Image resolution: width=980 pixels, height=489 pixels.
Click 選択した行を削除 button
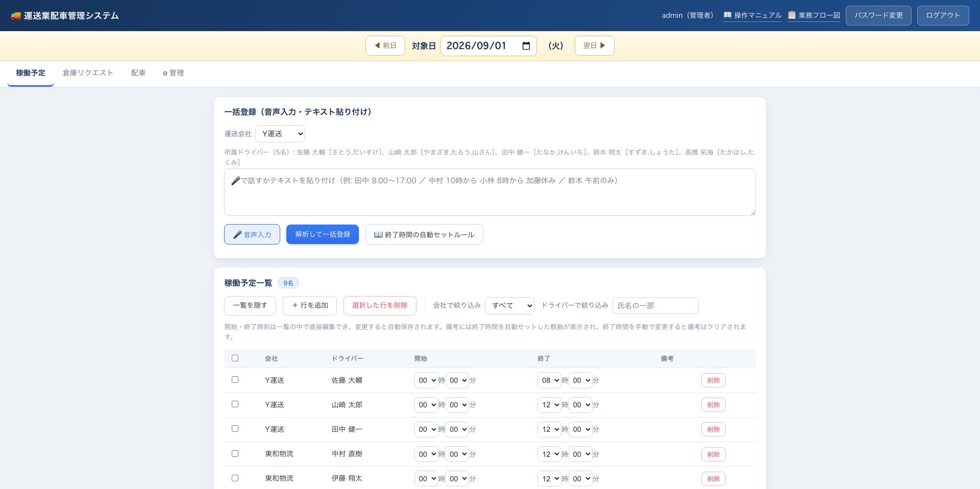[380, 305]
